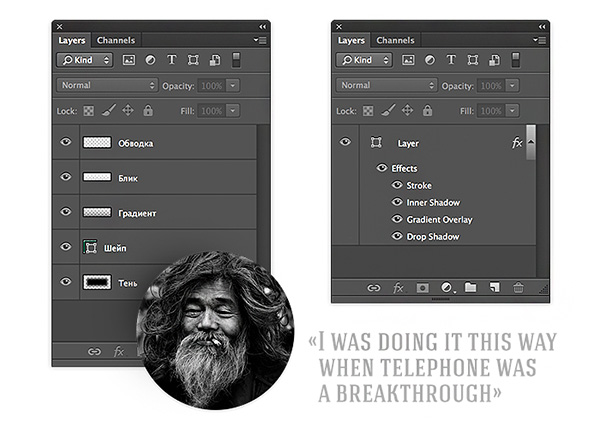Click the lock position icon in right panel
Screen dimensions: 600x429
tap(407, 111)
